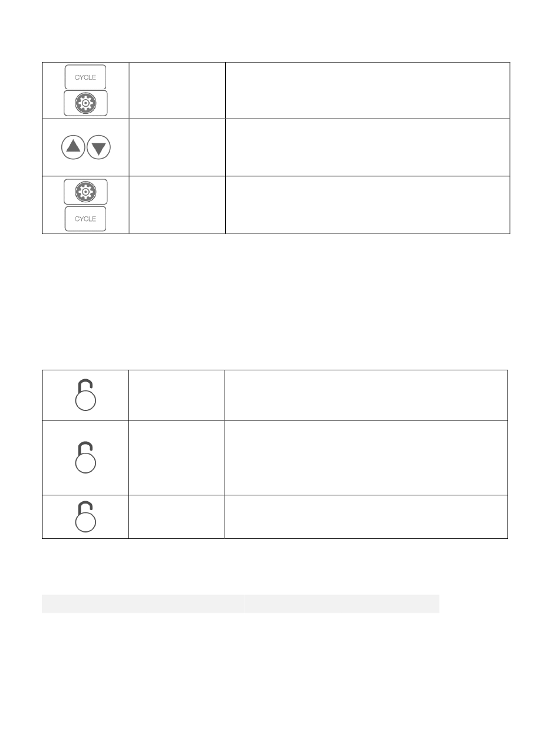
Task: Click the last open padlock icon
Action: tap(85, 517)
